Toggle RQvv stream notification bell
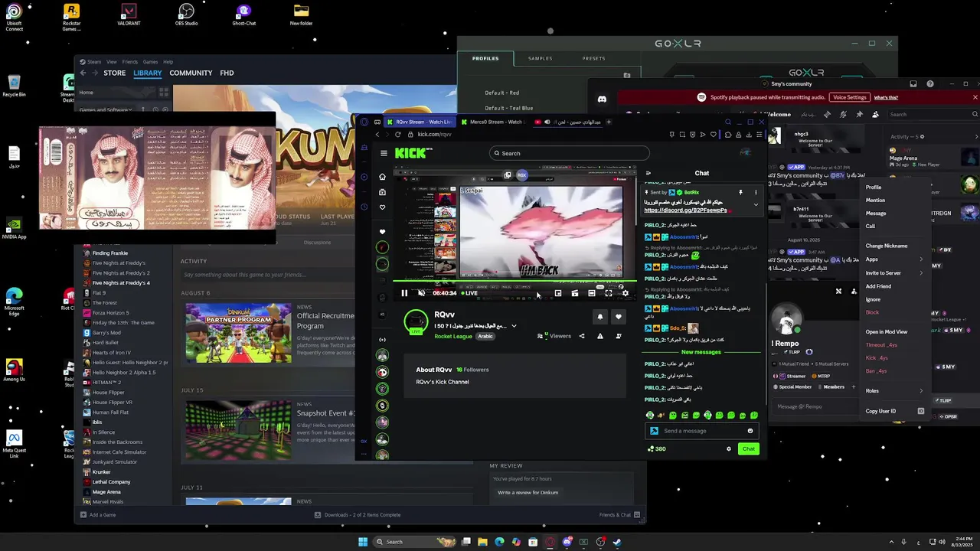 point(600,316)
